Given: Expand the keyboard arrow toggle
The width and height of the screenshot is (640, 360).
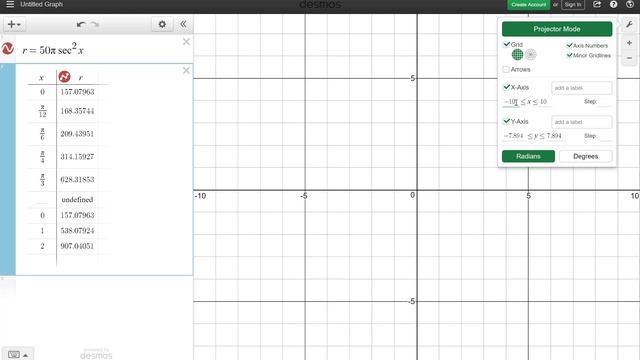Looking at the screenshot, I should 25,355.
